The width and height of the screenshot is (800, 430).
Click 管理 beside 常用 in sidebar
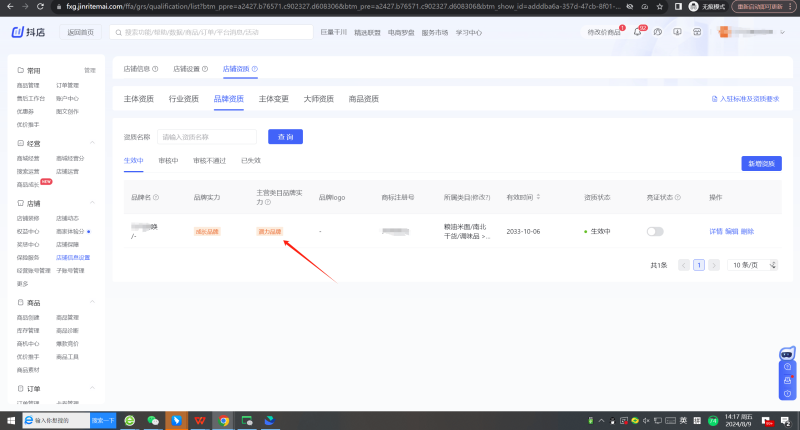pyautogui.click(x=90, y=70)
